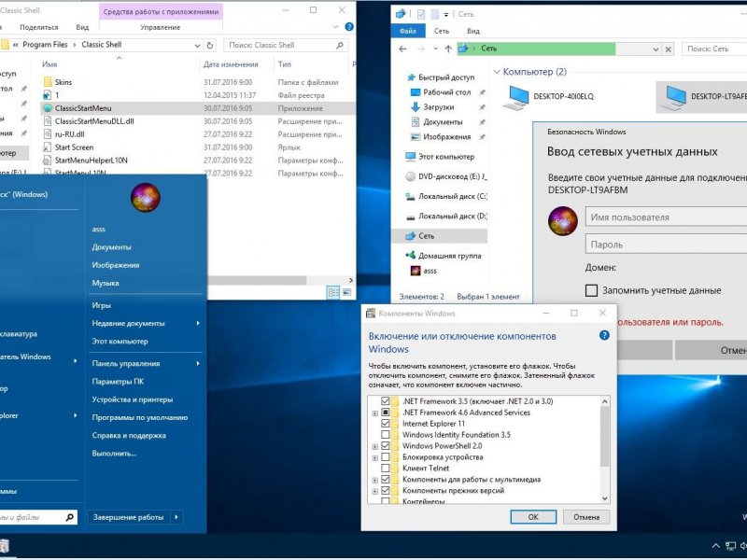Open the recent locations dropdown in Сеть window

435,49
